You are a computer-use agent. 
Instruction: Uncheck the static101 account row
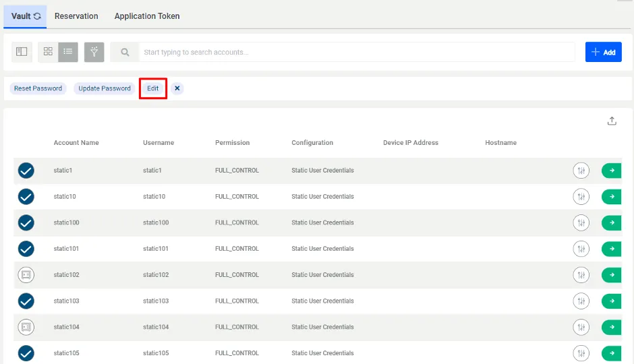[26, 249]
